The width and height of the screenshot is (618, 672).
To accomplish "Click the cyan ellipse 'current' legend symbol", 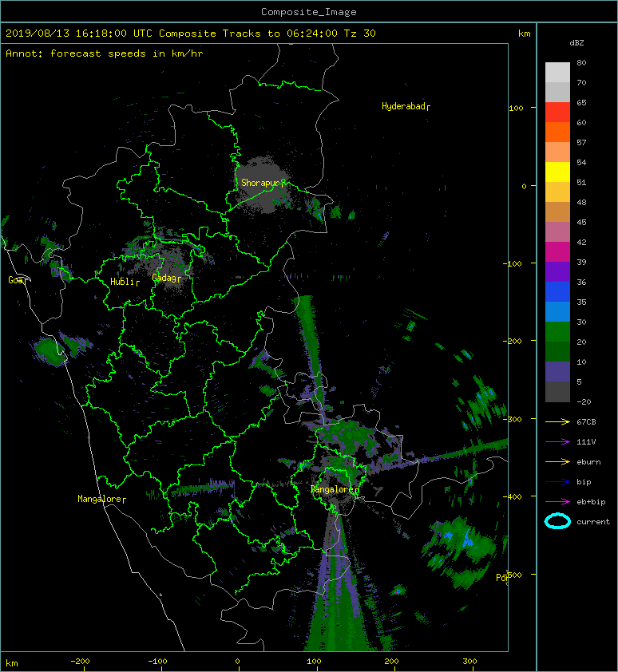I will click(x=557, y=521).
